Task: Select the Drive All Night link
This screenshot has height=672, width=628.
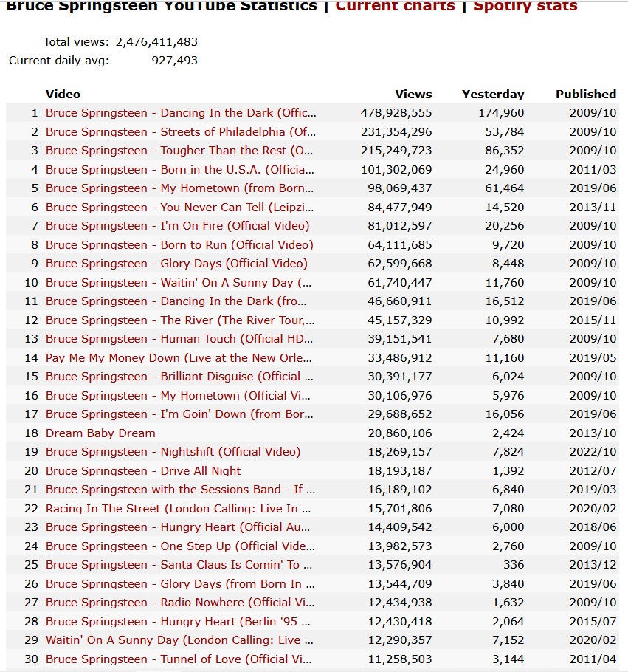Action: [143, 471]
